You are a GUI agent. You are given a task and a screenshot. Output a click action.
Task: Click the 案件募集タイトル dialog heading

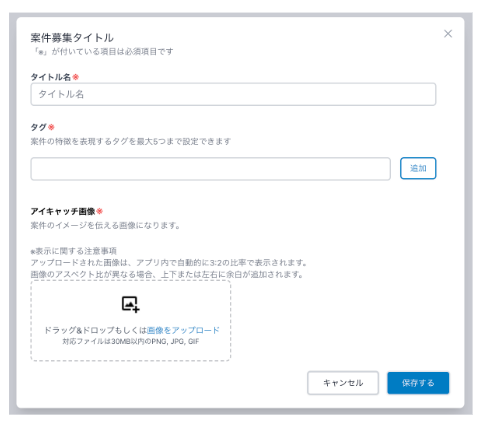click(x=72, y=38)
